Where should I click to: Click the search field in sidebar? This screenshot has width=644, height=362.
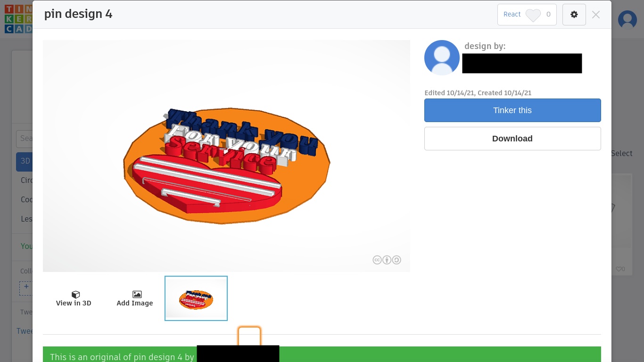tap(25, 139)
